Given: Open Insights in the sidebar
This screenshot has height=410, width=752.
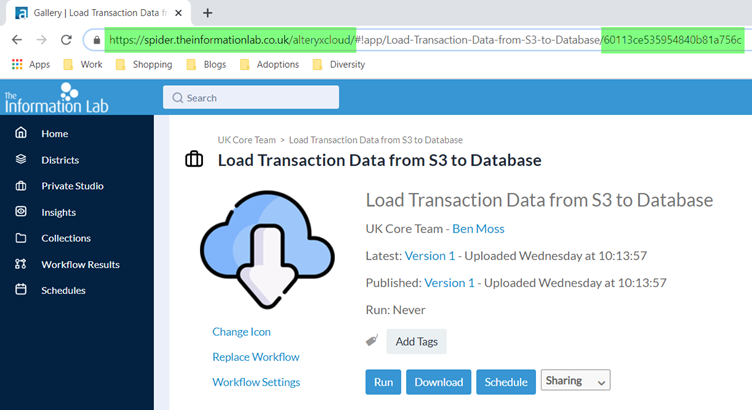Looking at the screenshot, I should click(x=59, y=212).
